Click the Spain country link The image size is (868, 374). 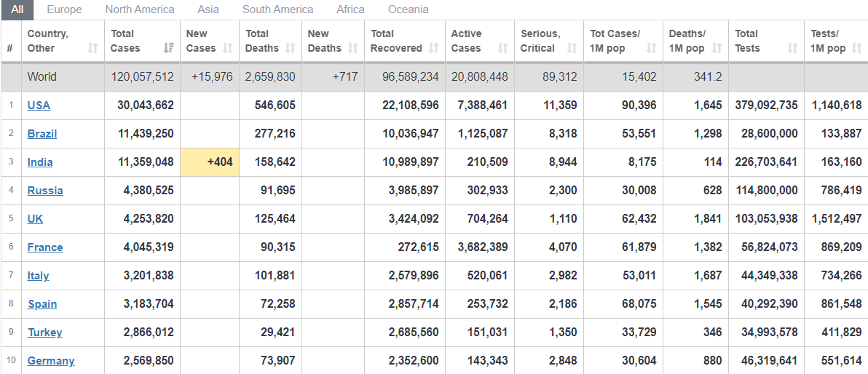click(42, 303)
